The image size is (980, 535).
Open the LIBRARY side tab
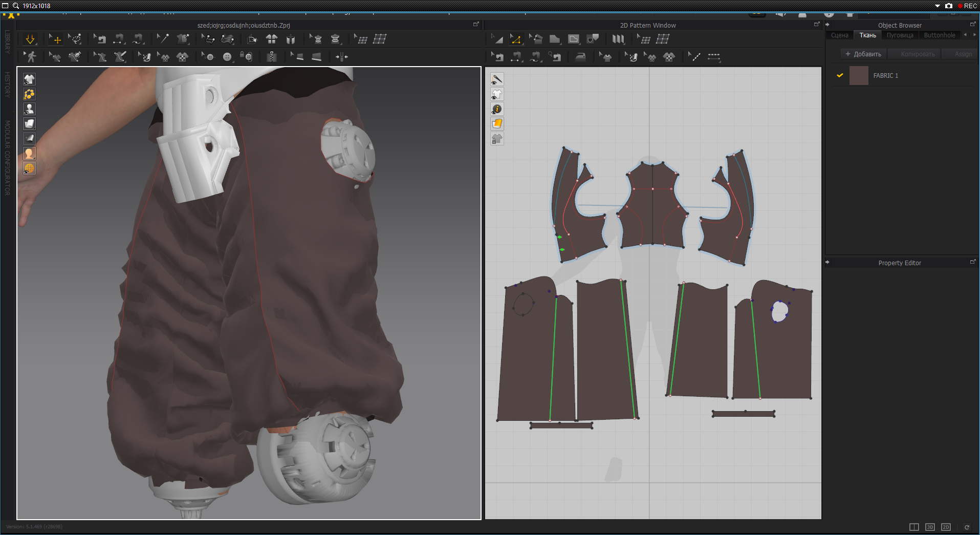click(x=7, y=41)
